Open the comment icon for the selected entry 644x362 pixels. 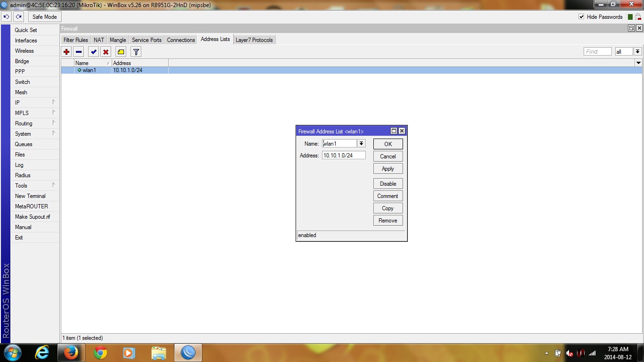(121, 52)
